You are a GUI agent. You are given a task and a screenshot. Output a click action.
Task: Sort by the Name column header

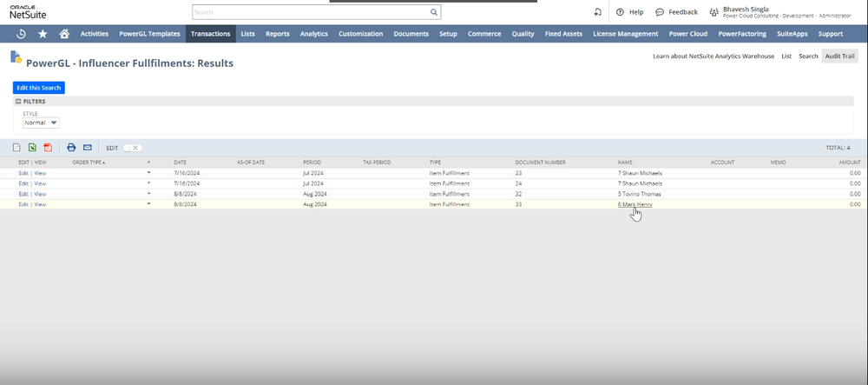pyautogui.click(x=624, y=163)
